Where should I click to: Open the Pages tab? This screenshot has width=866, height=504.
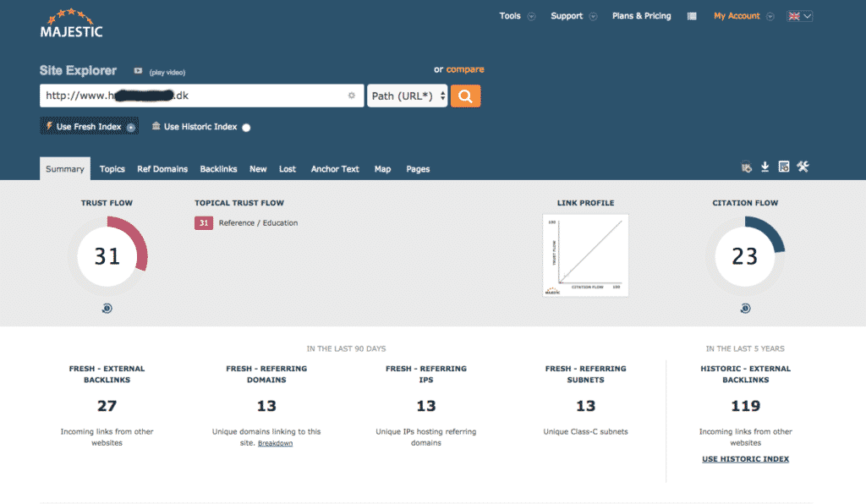[x=418, y=169]
